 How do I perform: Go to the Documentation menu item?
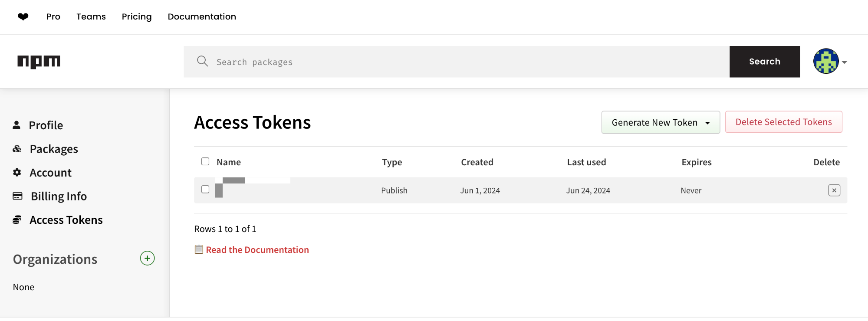point(202,16)
